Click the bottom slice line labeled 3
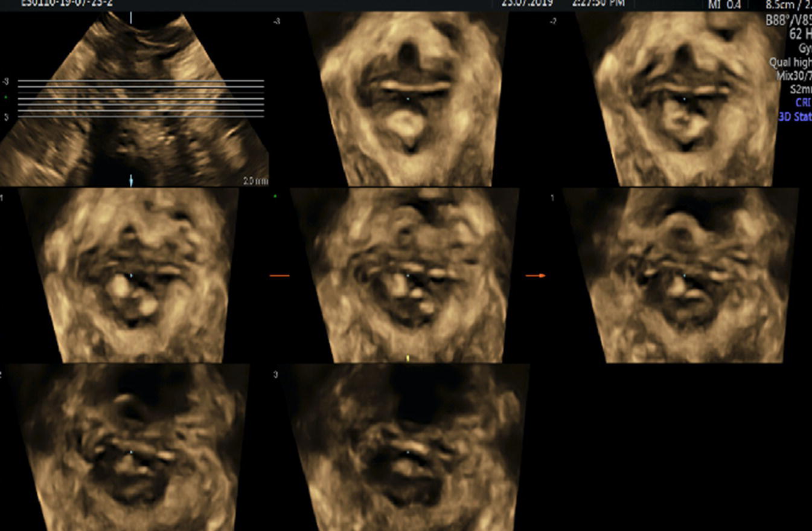This screenshot has width=812, height=531. 141,116
